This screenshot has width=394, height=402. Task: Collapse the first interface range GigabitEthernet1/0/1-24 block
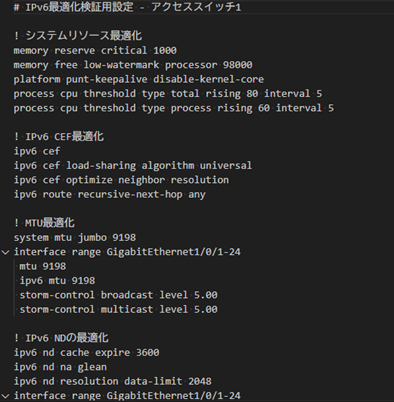5,252
